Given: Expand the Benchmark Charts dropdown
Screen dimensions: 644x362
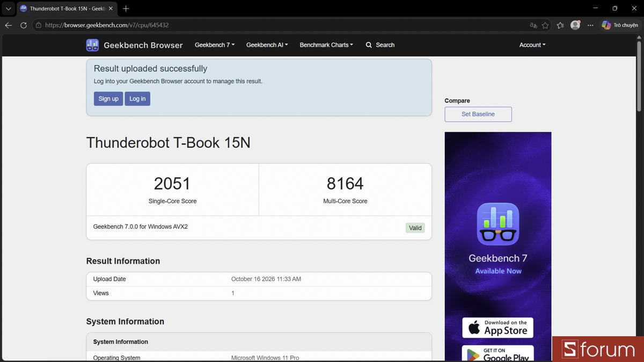Looking at the screenshot, I should [326, 45].
